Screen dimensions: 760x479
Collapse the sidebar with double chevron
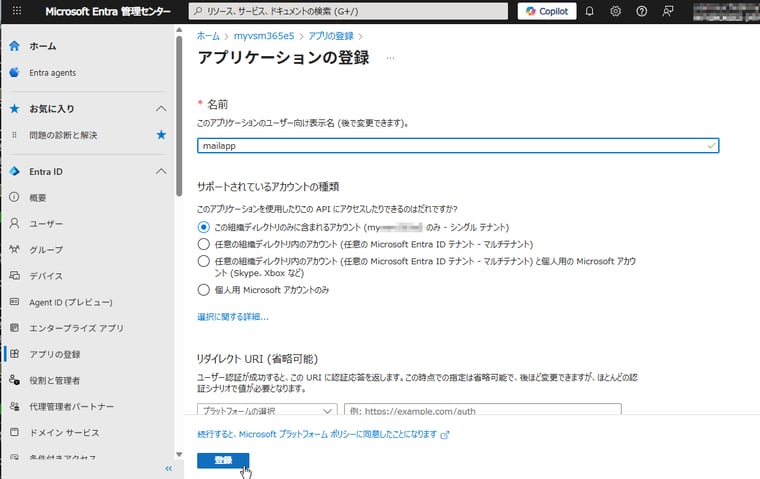[x=168, y=468]
